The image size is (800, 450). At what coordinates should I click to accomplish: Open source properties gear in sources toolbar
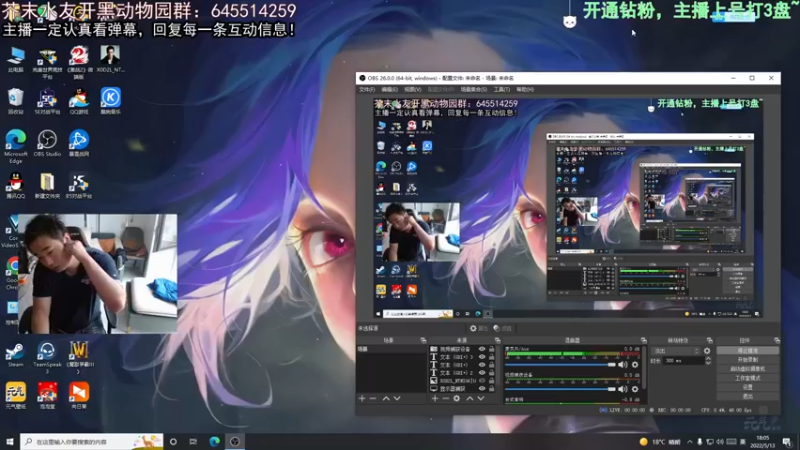coord(457,398)
